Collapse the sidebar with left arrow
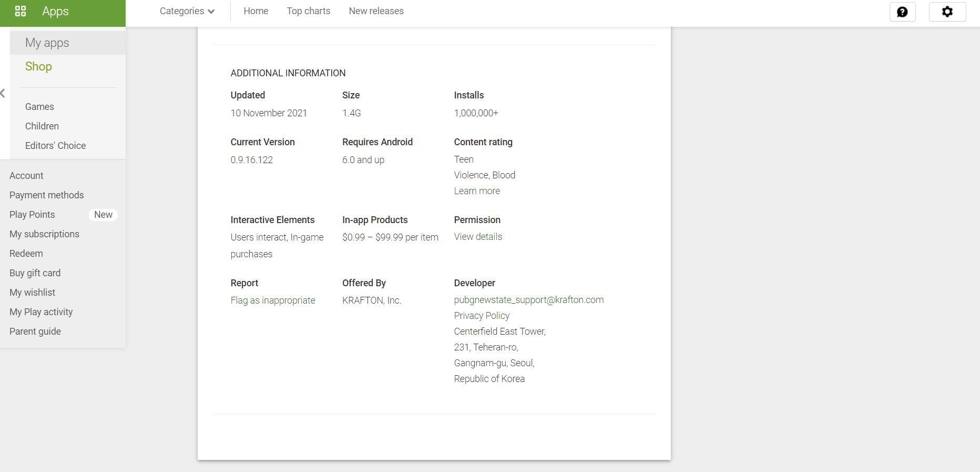The height and width of the screenshot is (472, 980). click(3, 93)
